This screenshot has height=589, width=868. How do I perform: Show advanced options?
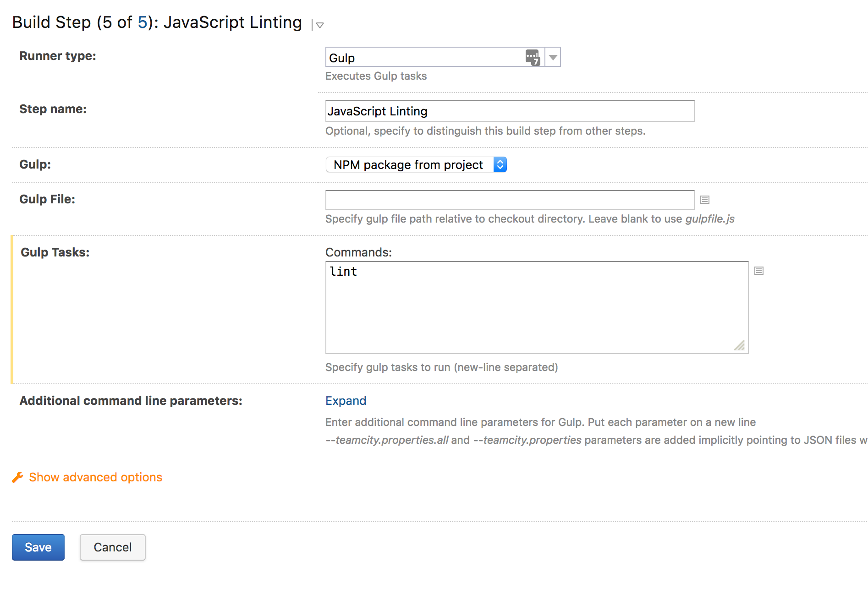pyautogui.click(x=95, y=477)
